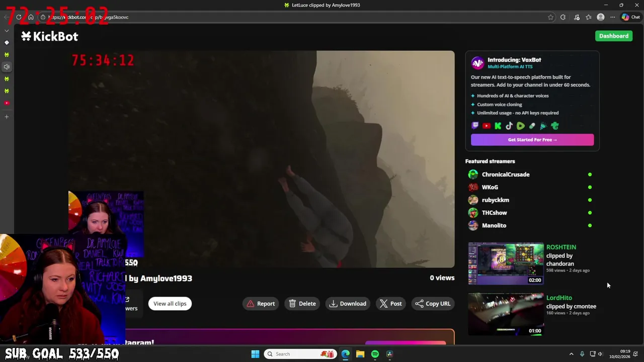Screen dimensions: 644x362
Task: Go to browser home page icon
Action: pyautogui.click(x=31, y=17)
